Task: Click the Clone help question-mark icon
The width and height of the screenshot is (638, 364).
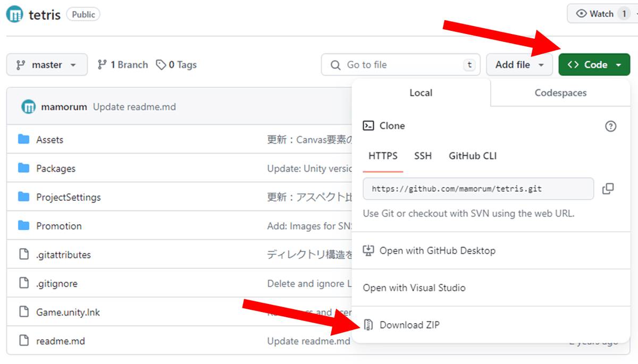Action: pos(611,126)
